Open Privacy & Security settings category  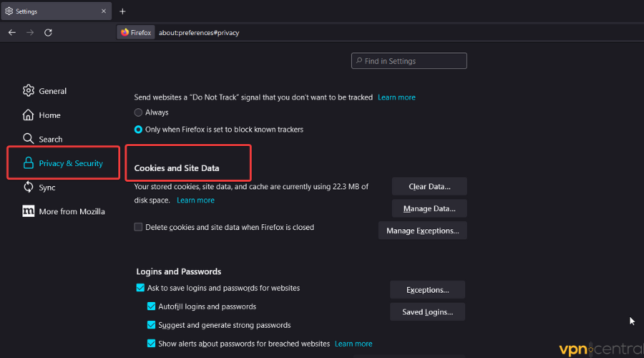pyautogui.click(x=70, y=163)
